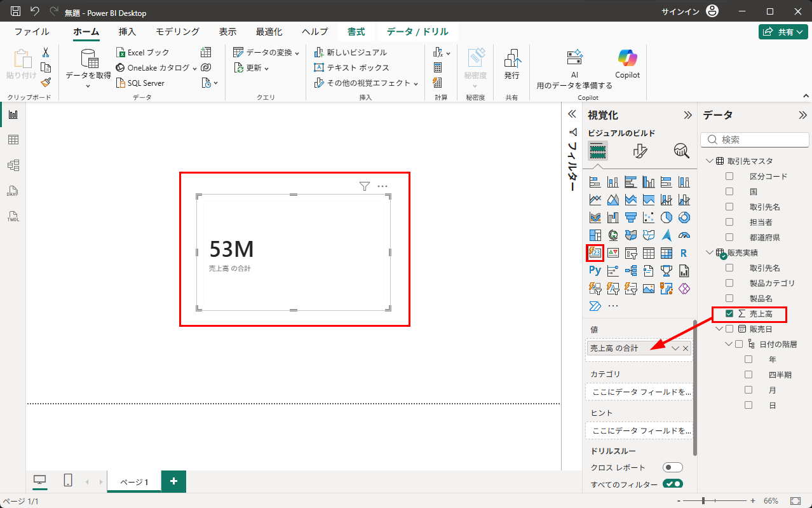Select the globe map visual
The width and height of the screenshot is (812, 508).
pyautogui.click(x=613, y=235)
